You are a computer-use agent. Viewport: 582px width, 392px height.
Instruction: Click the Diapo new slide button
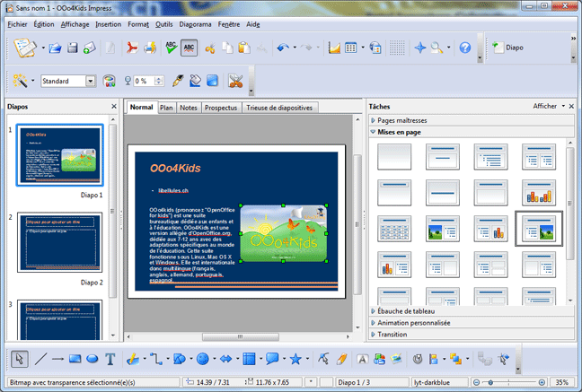507,48
